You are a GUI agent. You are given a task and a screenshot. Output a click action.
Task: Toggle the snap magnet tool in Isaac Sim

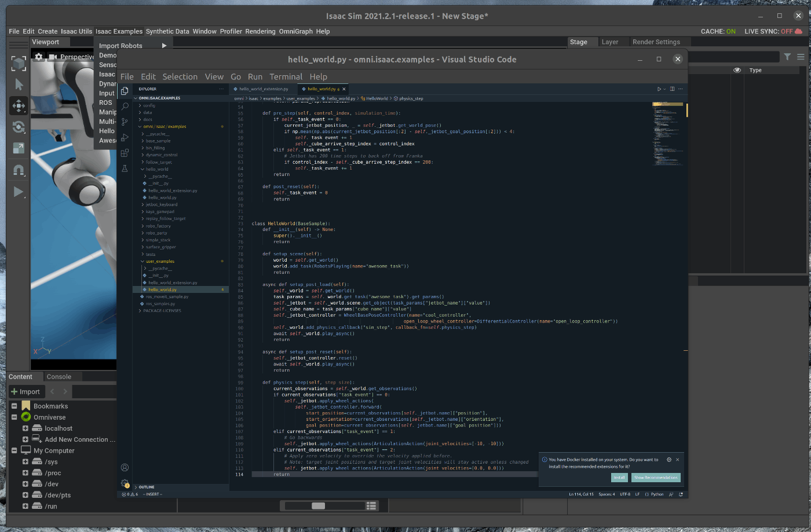19,170
